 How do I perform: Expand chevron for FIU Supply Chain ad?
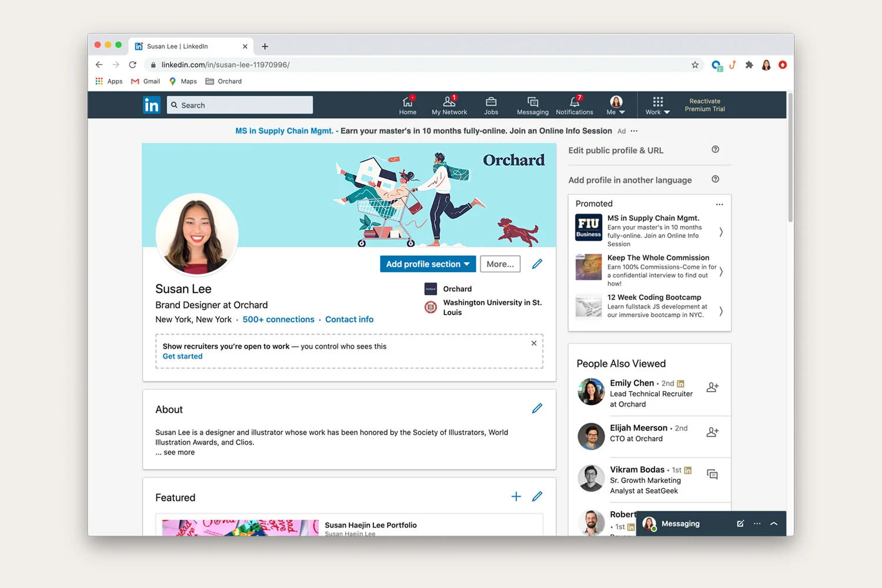(721, 232)
